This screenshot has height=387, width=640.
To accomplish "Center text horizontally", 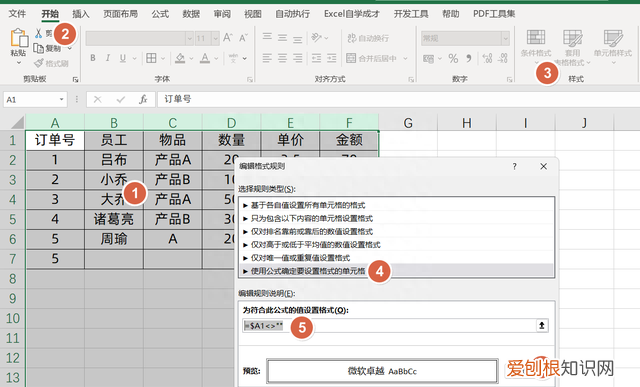I will 282,58.
